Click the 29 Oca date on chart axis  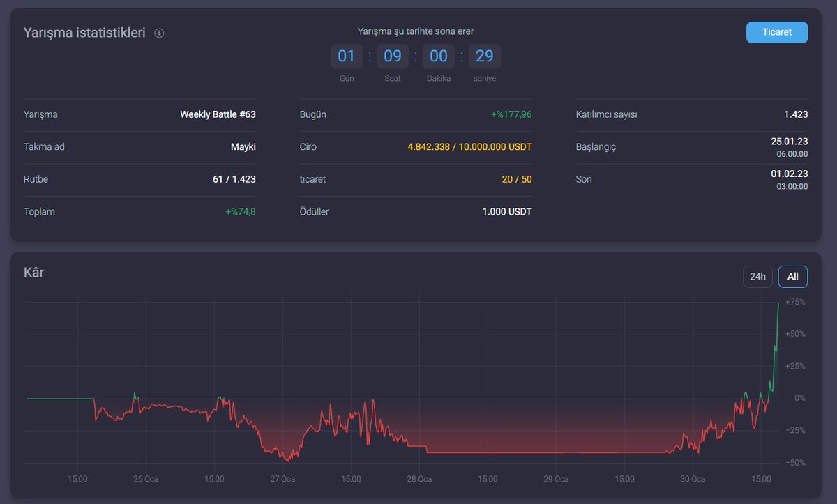pos(557,479)
